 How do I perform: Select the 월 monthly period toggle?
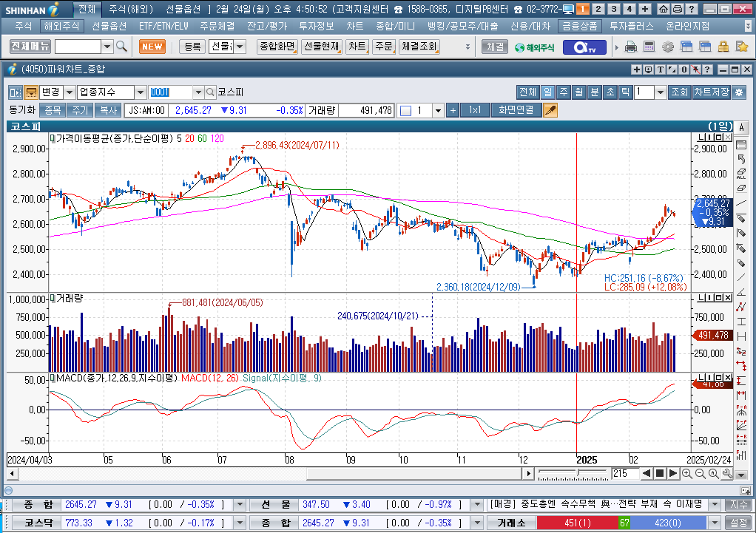pos(578,92)
